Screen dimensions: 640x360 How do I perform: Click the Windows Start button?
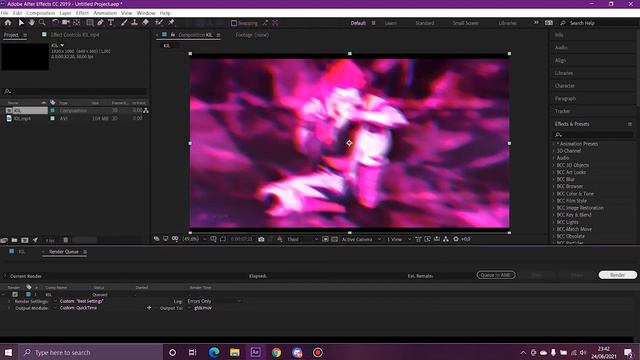pos(8,352)
